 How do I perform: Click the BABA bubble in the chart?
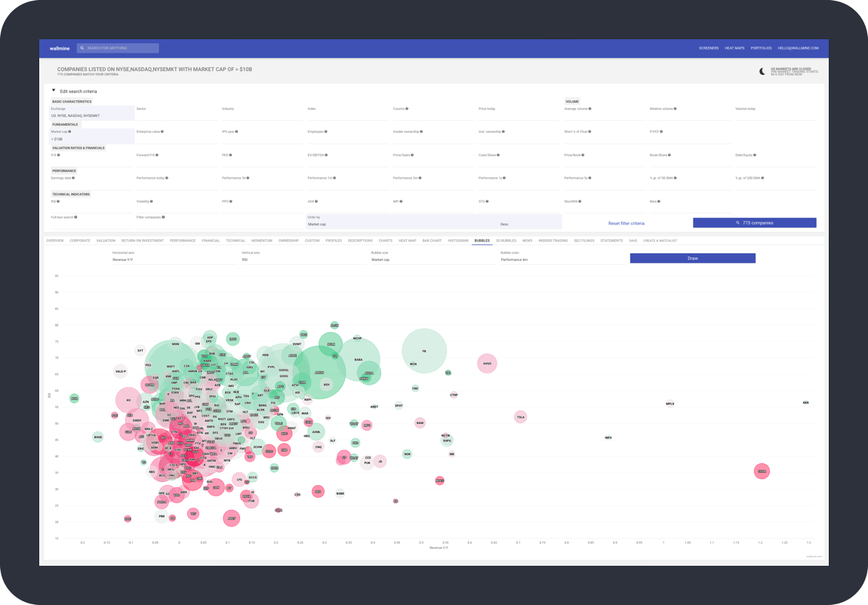coord(359,360)
